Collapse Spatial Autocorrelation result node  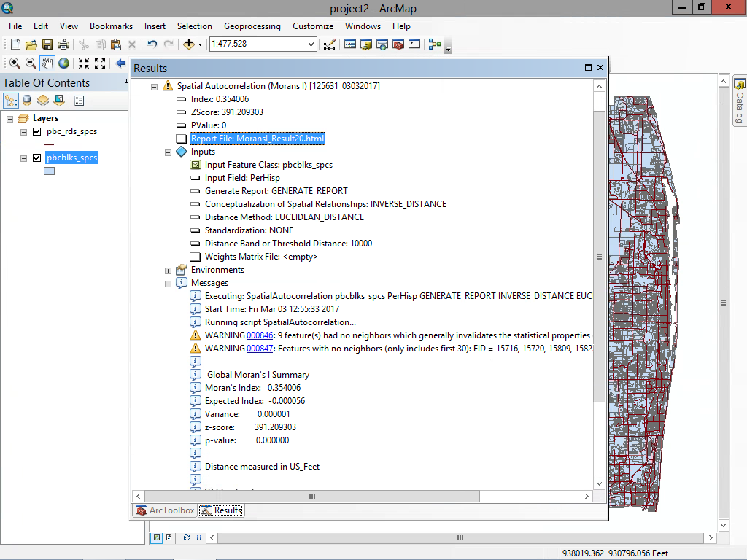tap(155, 87)
